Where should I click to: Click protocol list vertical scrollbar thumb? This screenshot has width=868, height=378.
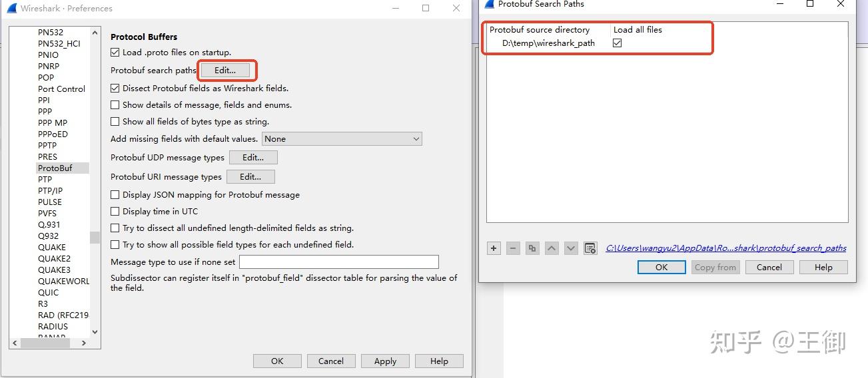pyautogui.click(x=95, y=237)
